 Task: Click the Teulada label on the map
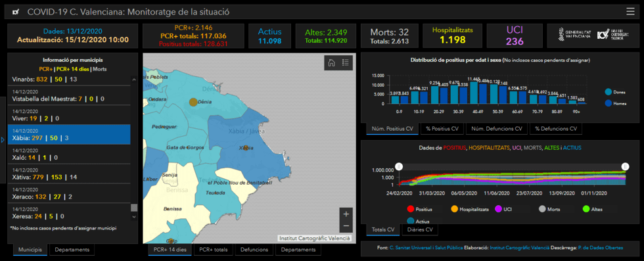(x=216, y=192)
